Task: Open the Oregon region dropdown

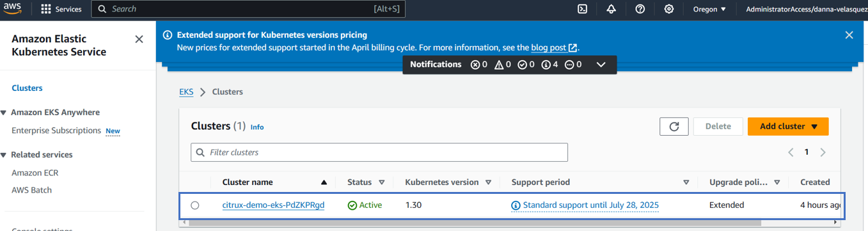Action: [x=709, y=9]
